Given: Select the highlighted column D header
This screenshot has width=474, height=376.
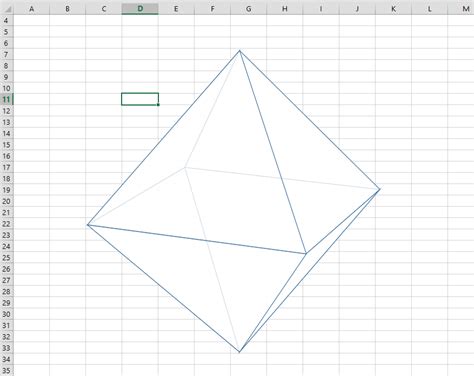Looking at the screenshot, I should (x=140, y=9).
